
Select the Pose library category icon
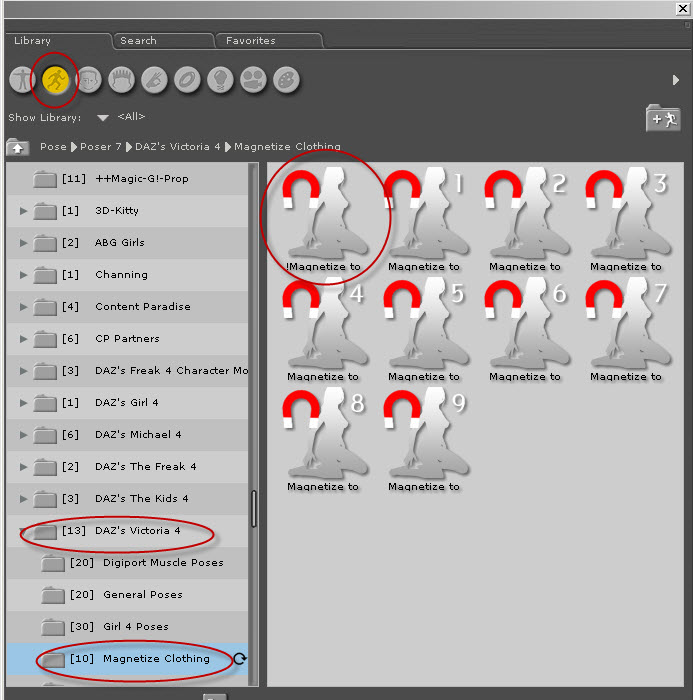[x=55, y=80]
